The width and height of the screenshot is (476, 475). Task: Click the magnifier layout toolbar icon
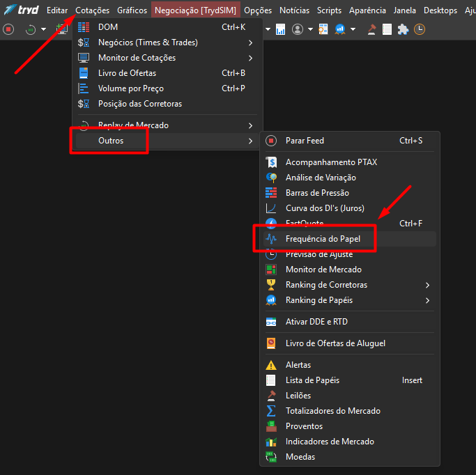click(323, 29)
